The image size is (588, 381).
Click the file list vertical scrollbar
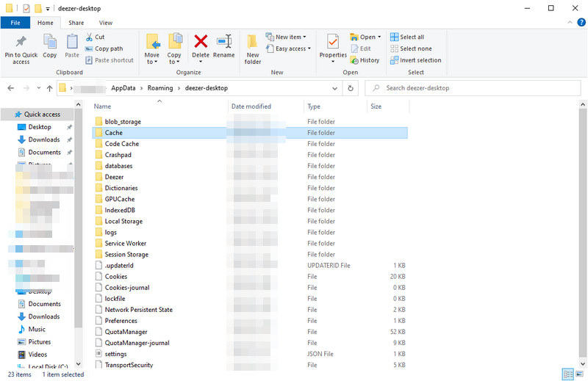[x=583, y=233]
